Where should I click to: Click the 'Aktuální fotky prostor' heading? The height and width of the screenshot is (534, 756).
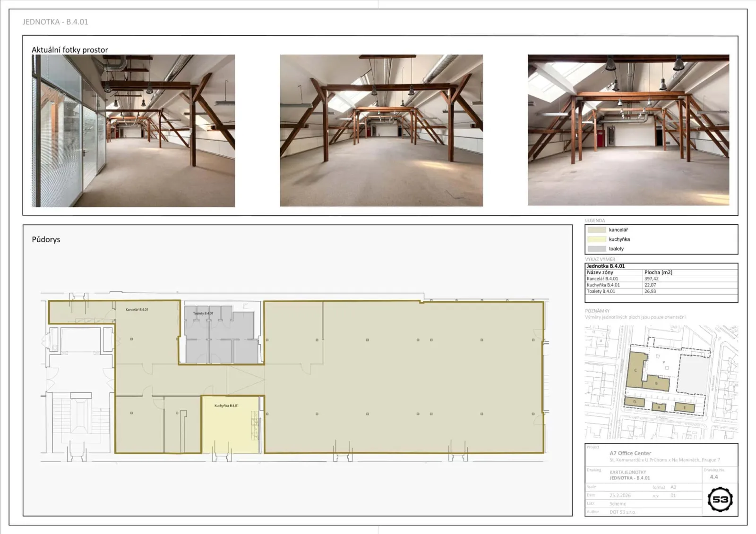coord(70,50)
